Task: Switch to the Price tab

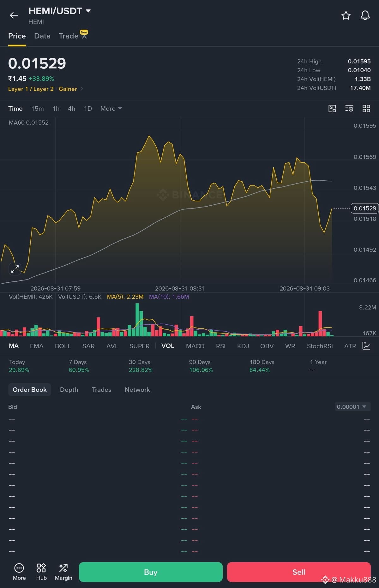Action: [x=17, y=36]
